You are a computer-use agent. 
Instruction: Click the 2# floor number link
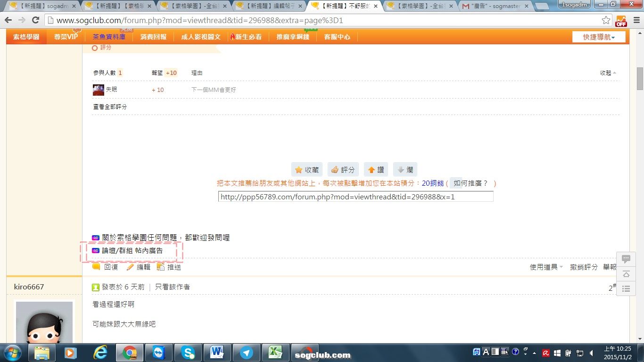[x=612, y=287]
